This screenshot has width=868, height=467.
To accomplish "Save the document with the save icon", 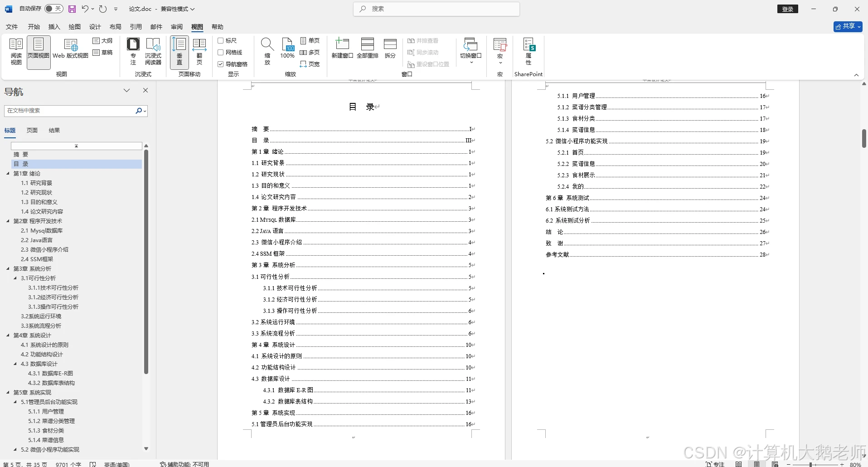I will (x=72, y=9).
